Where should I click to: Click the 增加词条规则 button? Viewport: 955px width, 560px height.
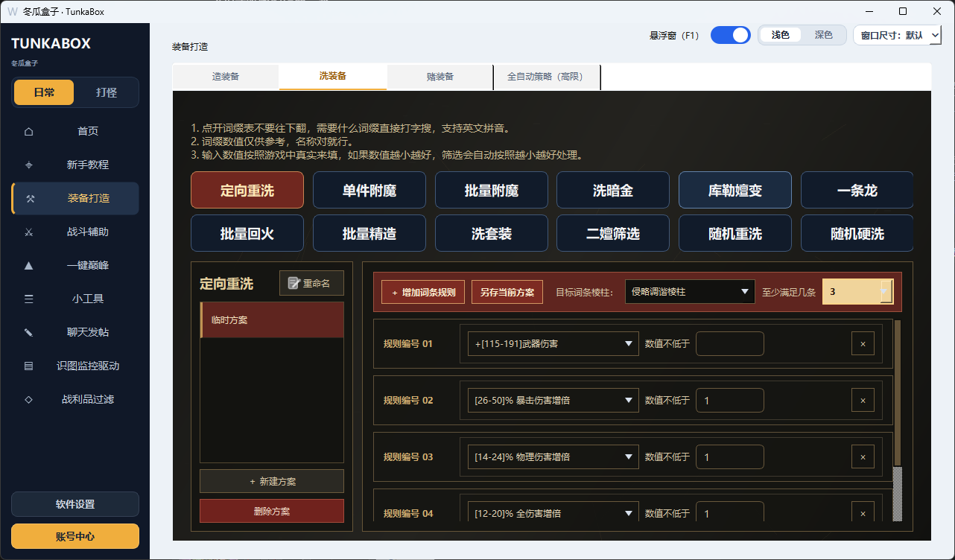click(x=423, y=292)
